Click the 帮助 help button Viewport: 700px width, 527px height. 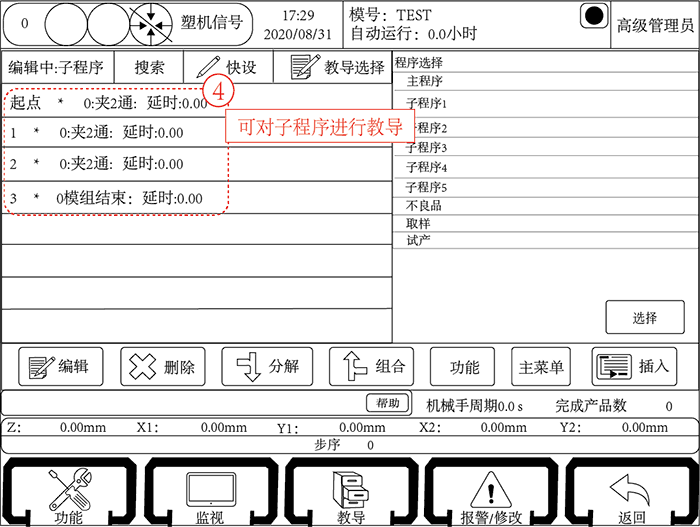tap(387, 403)
